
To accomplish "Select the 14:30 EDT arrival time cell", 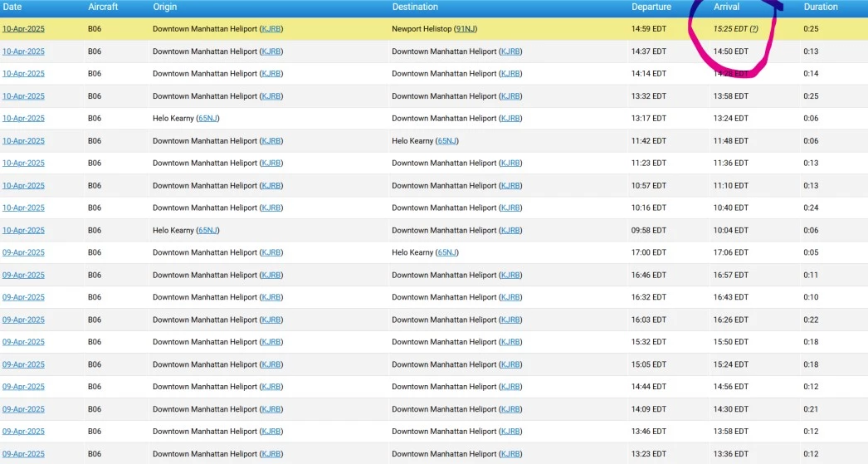I will [x=731, y=409].
